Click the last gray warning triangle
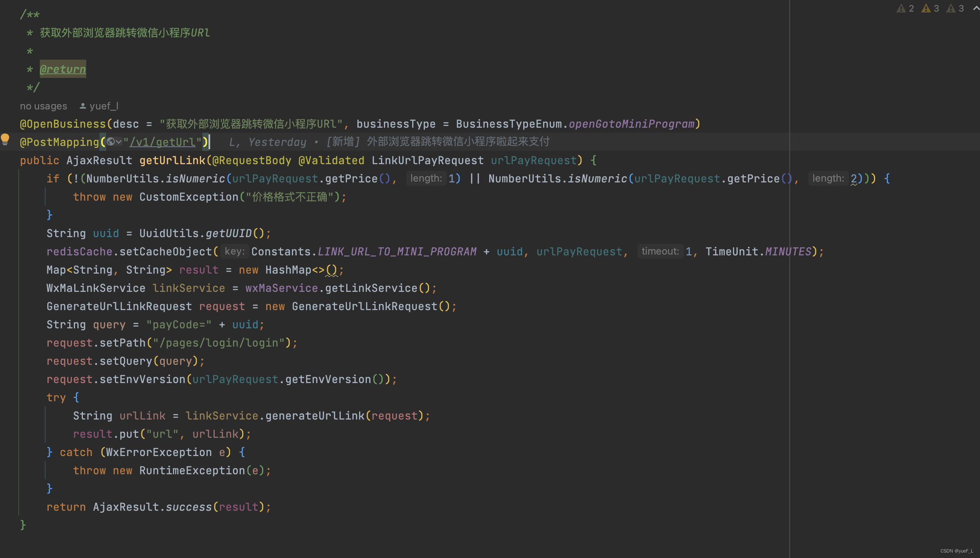The image size is (980, 558). 951,8
